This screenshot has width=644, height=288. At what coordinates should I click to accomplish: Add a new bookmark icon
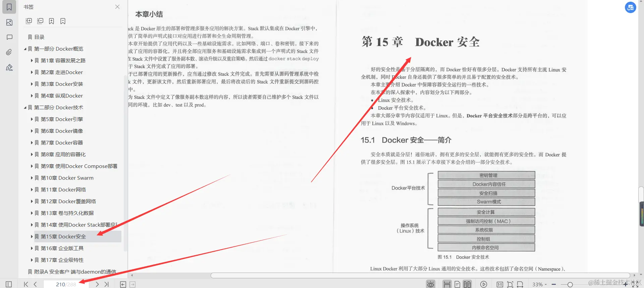pyautogui.click(x=51, y=21)
